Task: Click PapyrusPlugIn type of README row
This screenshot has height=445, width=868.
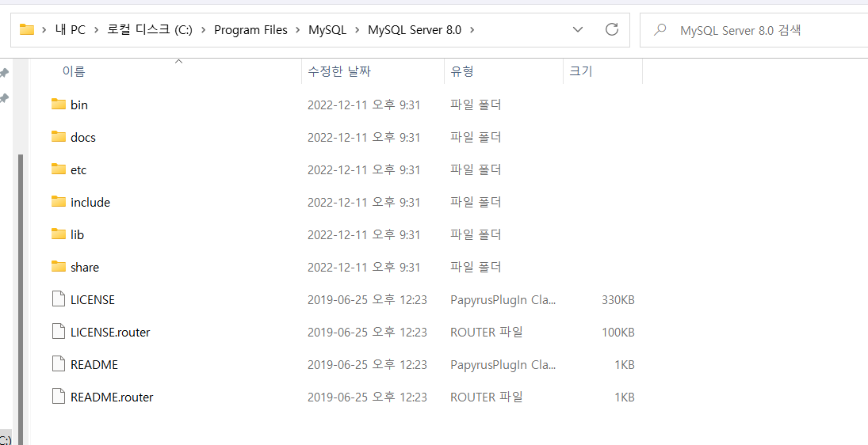Action: (503, 365)
